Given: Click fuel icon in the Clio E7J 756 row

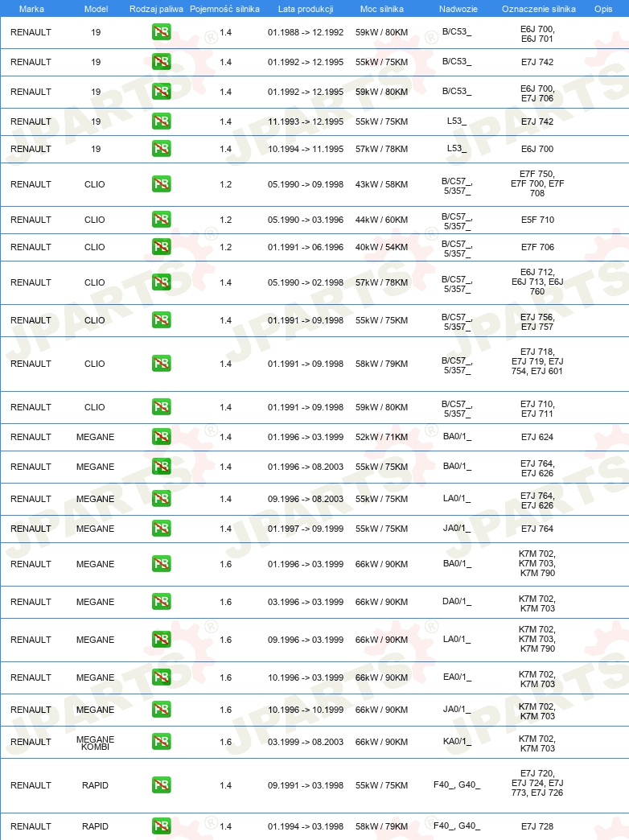Looking at the screenshot, I should (x=161, y=320).
